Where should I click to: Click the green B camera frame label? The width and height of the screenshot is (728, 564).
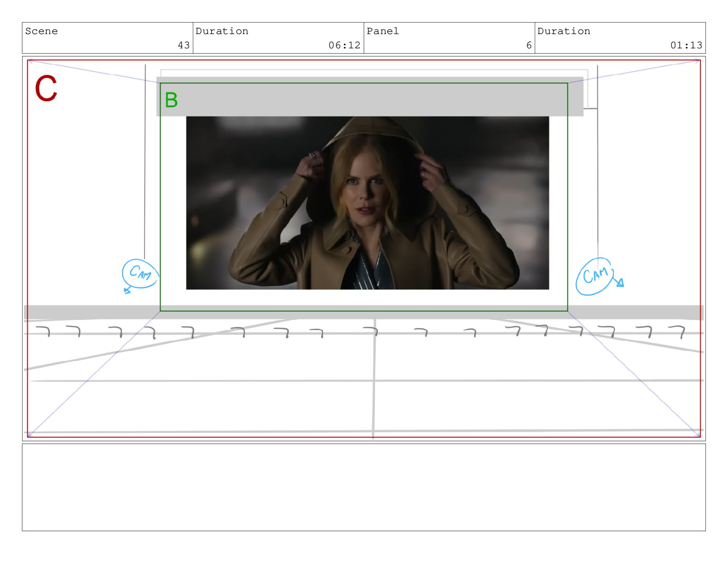pyautogui.click(x=171, y=100)
